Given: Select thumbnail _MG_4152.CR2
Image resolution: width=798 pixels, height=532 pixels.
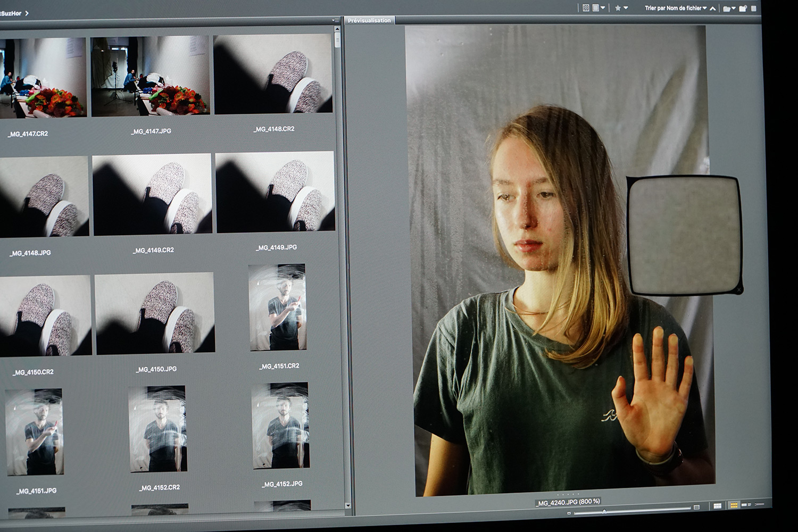Looking at the screenshot, I should pos(158,429).
